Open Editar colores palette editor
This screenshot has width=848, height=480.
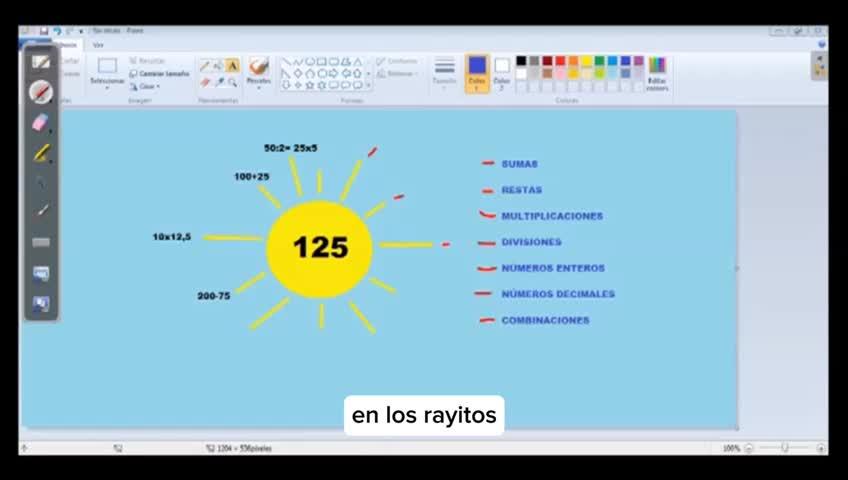click(x=657, y=73)
